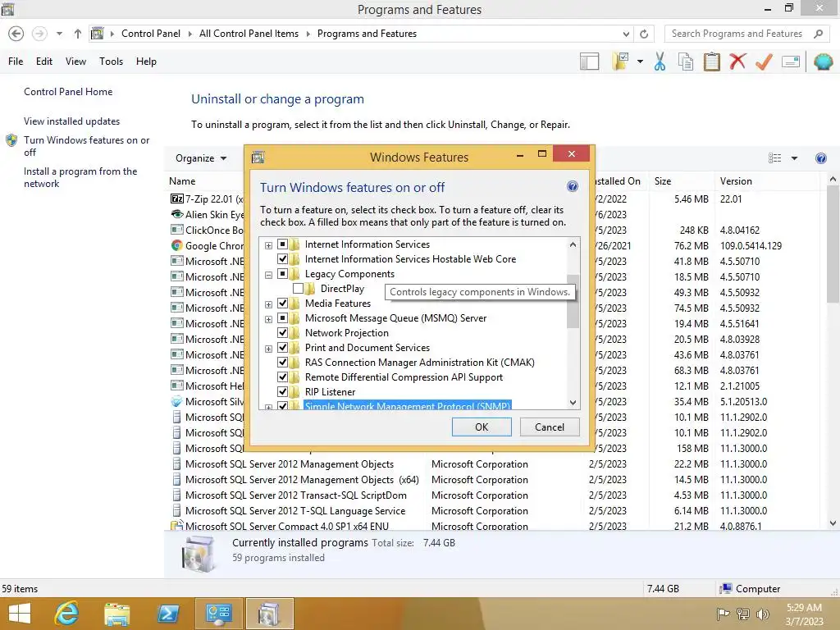Click Install a program from the network
840x630 pixels.
(80, 177)
